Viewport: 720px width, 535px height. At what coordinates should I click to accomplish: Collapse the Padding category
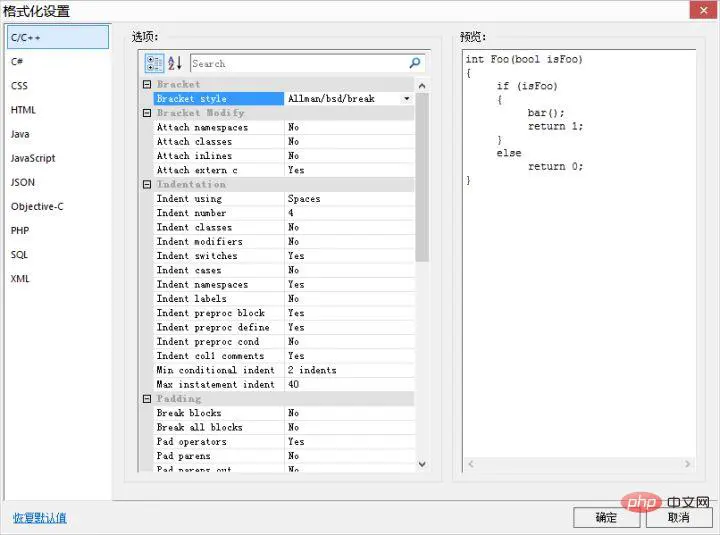(147, 399)
